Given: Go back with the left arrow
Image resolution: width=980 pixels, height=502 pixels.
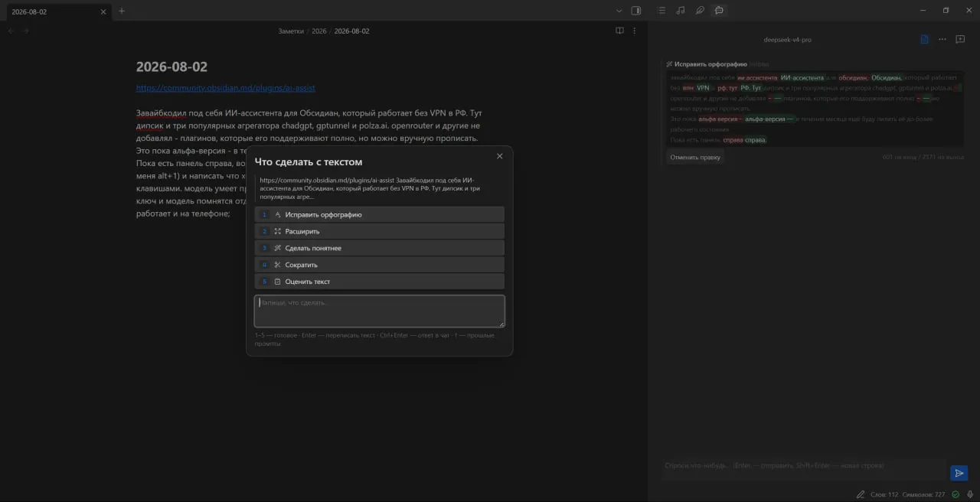Looking at the screenshot, I should [x=11, y=31].
